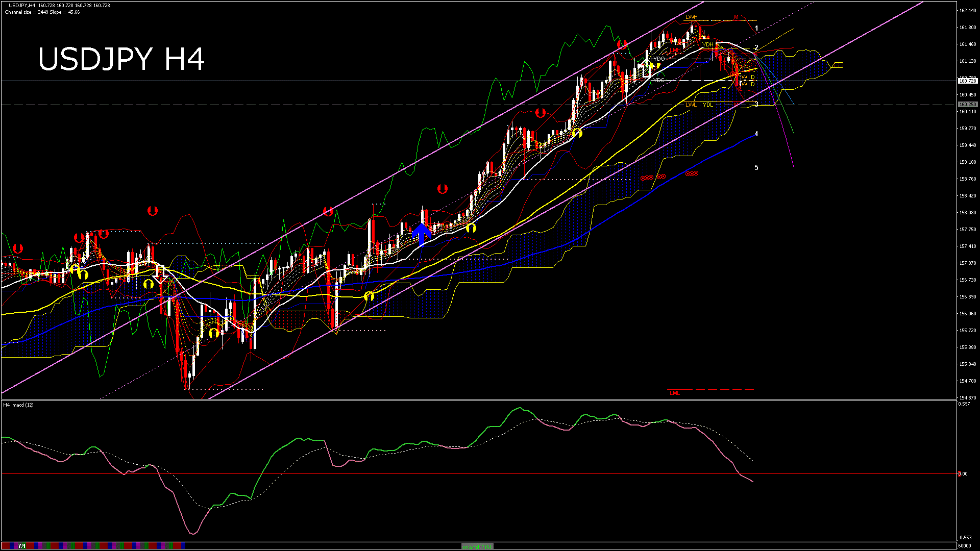
Task: Select the YDL level label
Action: [707, 105]
